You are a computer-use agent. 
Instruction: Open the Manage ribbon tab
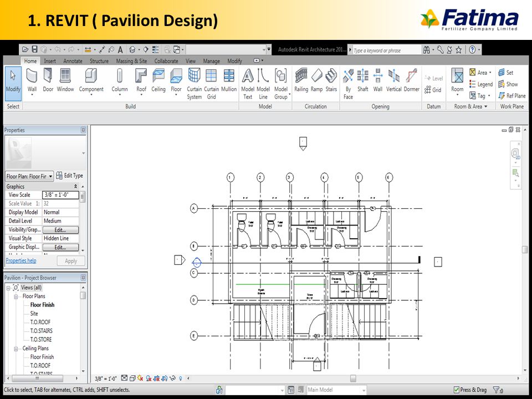tap(211, 61)
